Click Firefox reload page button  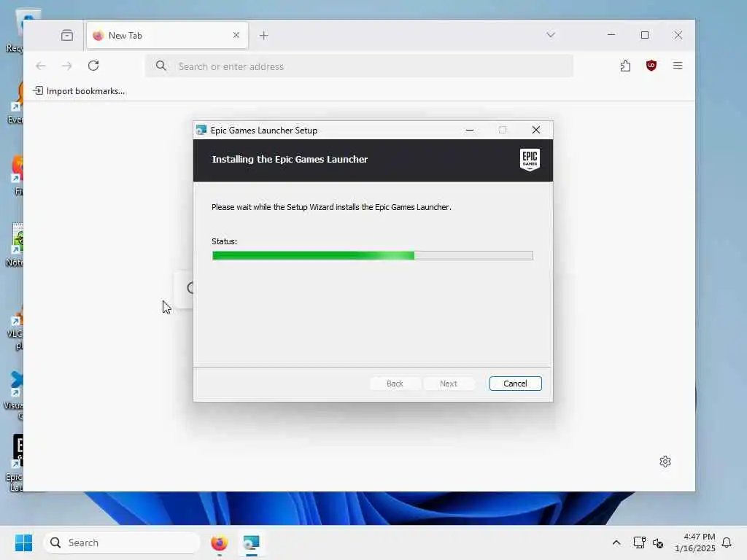(93, 66)
